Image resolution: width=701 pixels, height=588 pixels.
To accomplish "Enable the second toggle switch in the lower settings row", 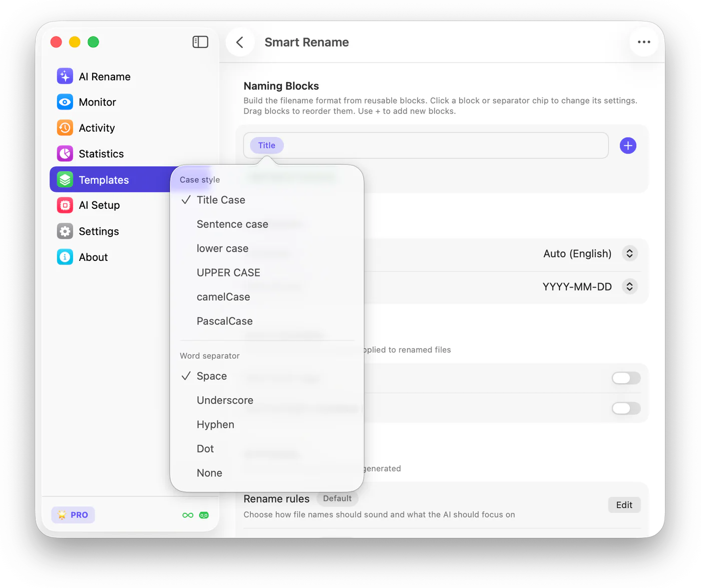I will point(626,408).
